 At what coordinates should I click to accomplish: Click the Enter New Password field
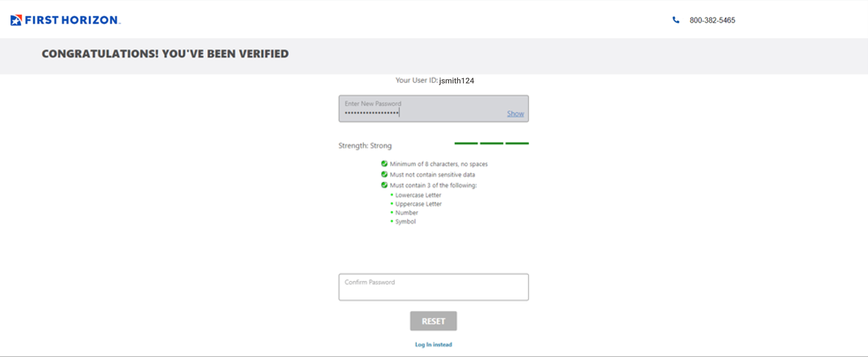click(x=434, y=109)
